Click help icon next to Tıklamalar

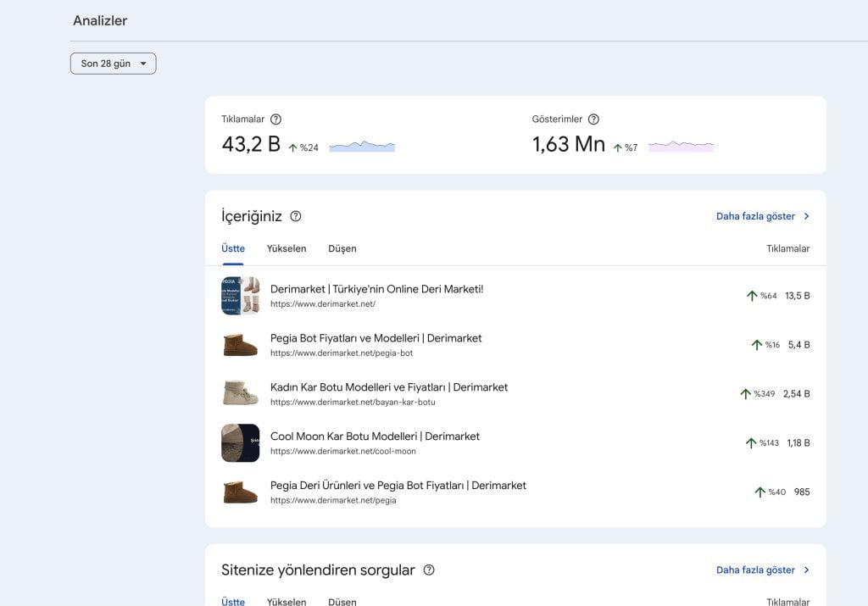tap(275, 120)
